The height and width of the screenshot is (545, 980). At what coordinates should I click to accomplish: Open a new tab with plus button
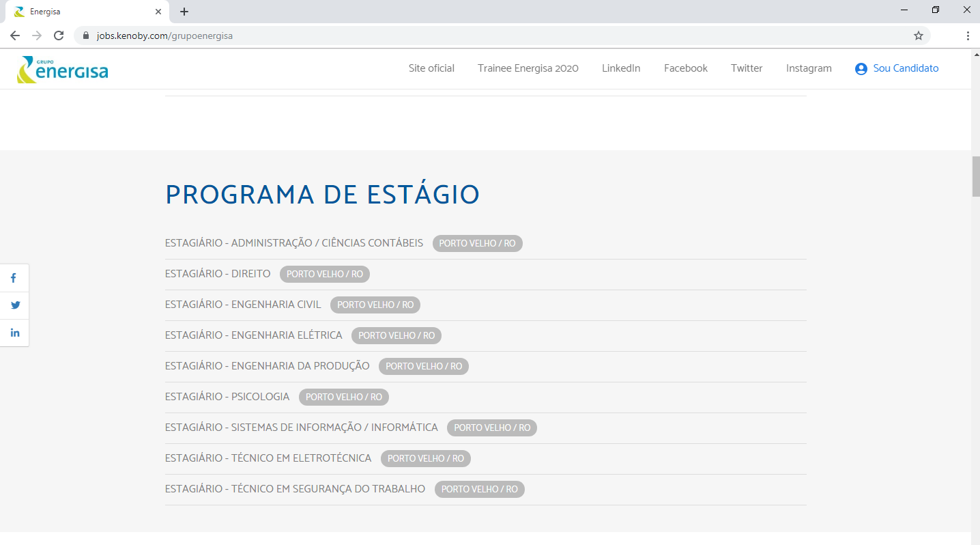(184, 12)
